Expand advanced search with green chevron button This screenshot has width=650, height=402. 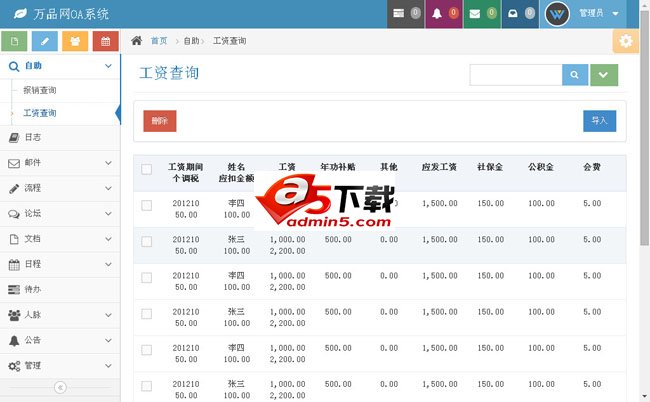pos(604,75)
